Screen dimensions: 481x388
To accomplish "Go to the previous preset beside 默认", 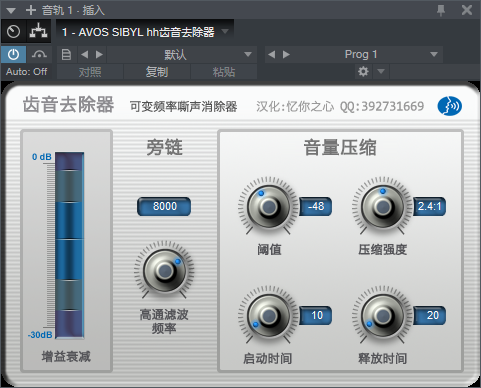I will click(x=85, y=54).
